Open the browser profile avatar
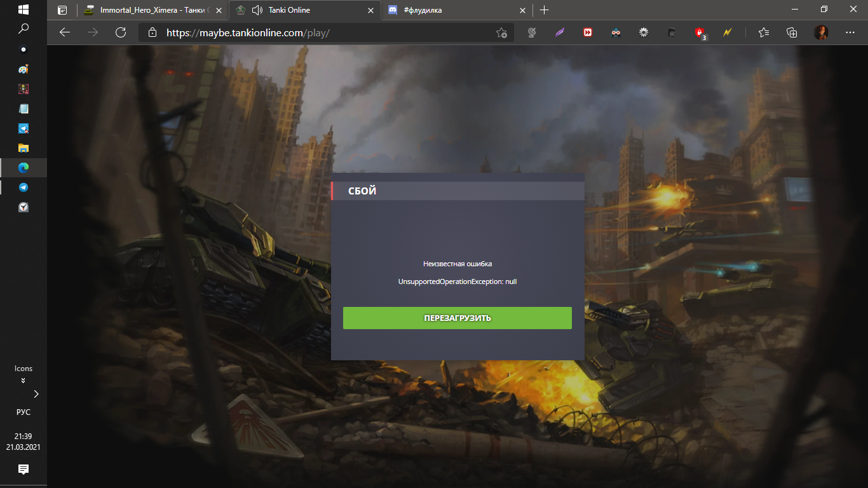This screenshot has height=488, width=868. click(x=821, y=32)
